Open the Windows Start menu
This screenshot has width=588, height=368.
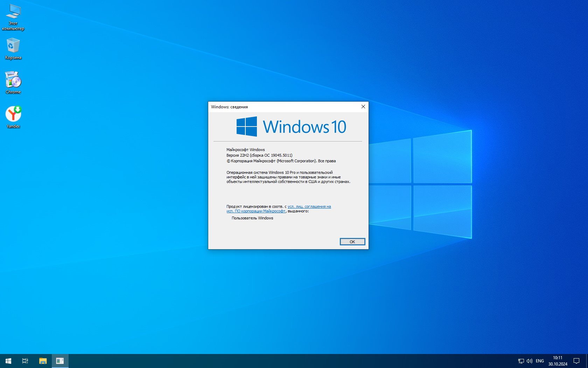click(x=8, y=361)
